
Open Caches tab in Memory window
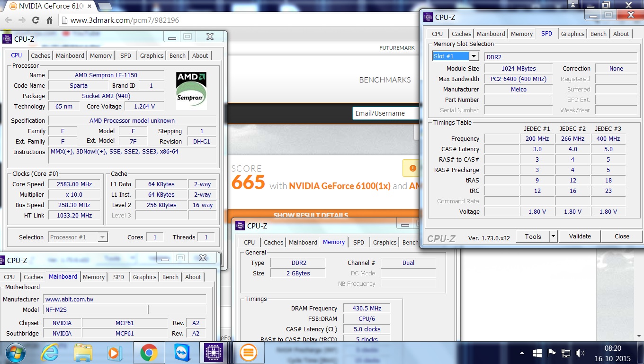[274, 242]
